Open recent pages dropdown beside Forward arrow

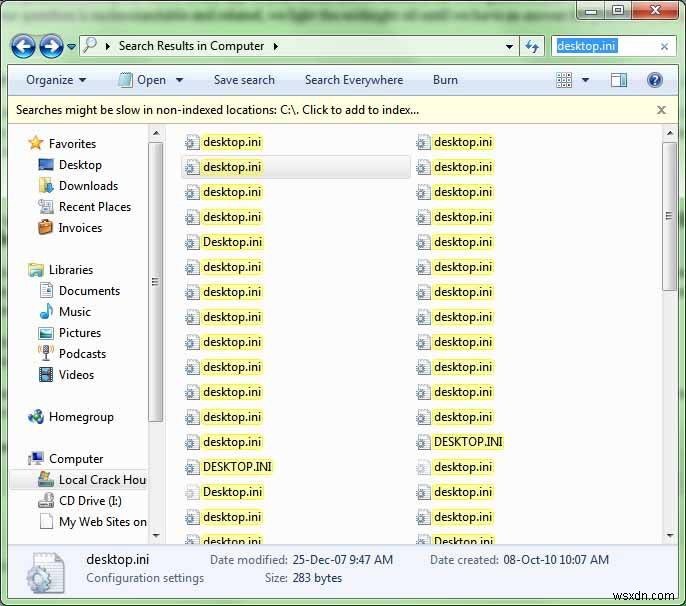point(71,46)
